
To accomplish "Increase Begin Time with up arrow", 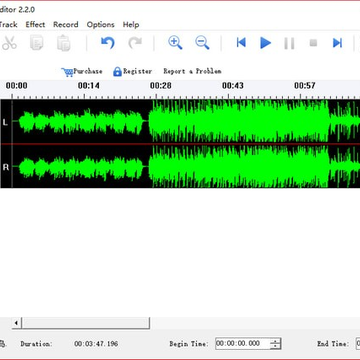I will pyautogui.click(x=275, y=341).
